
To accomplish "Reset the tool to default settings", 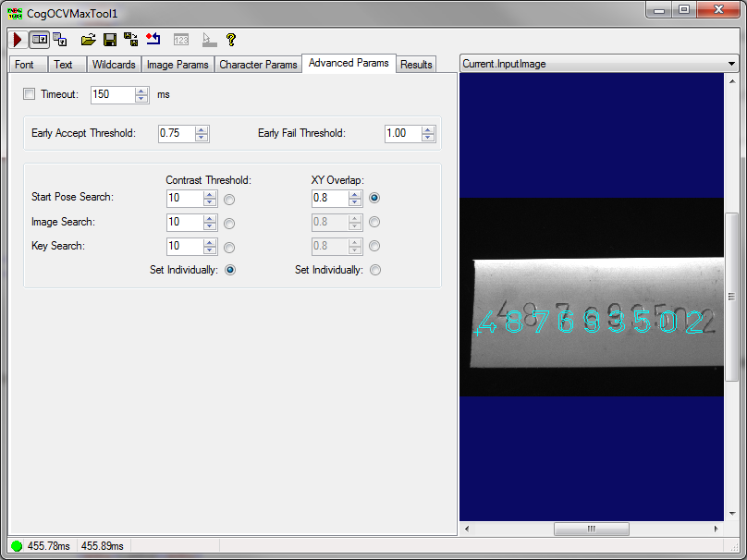I will pyautogui.click(x=153, y=40).
